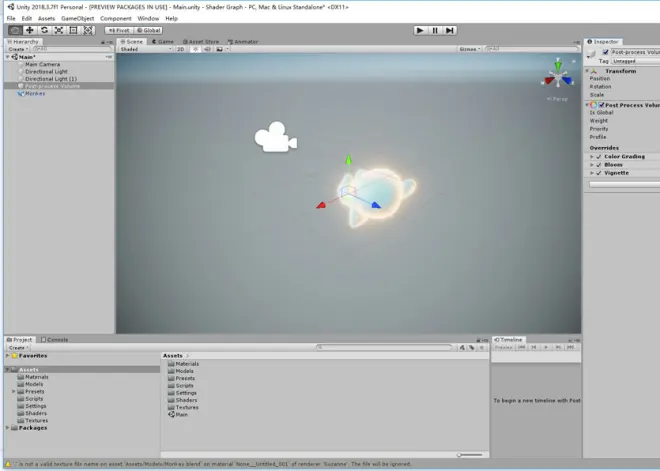
Task: Collapse the Transform component
Action: coord(587,71)
